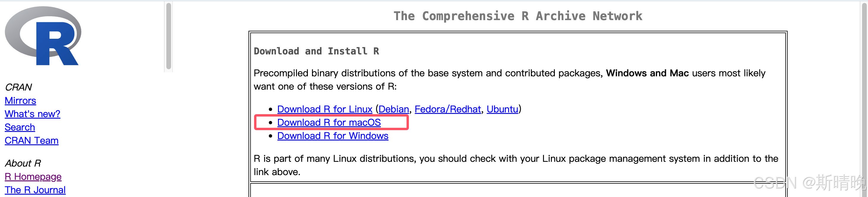The height and width of the screenshot is (197, 868).
Task: Click the right page scrollbar
Action: [865, 98]
